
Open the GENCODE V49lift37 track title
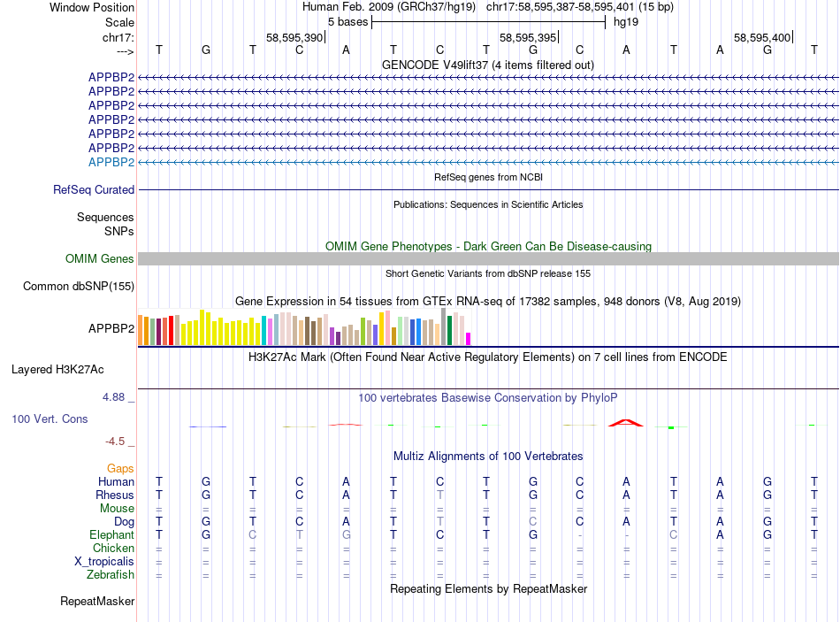pos(487,65)
